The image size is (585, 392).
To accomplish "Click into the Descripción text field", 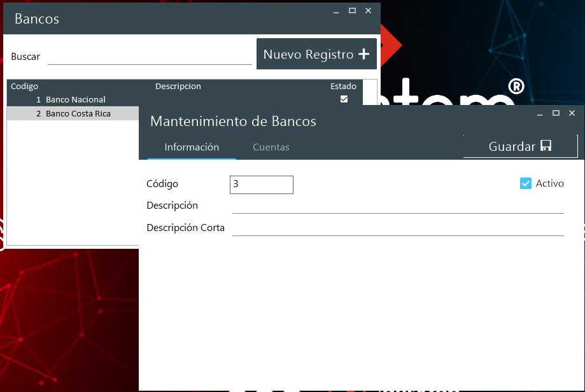I will pos(398,206).
